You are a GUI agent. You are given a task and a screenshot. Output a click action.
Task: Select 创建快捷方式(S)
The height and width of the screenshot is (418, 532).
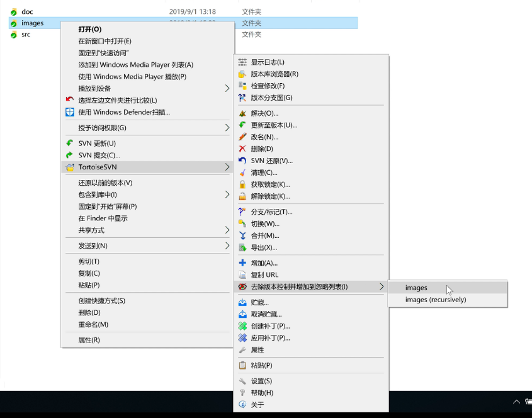tap(147, 301)
